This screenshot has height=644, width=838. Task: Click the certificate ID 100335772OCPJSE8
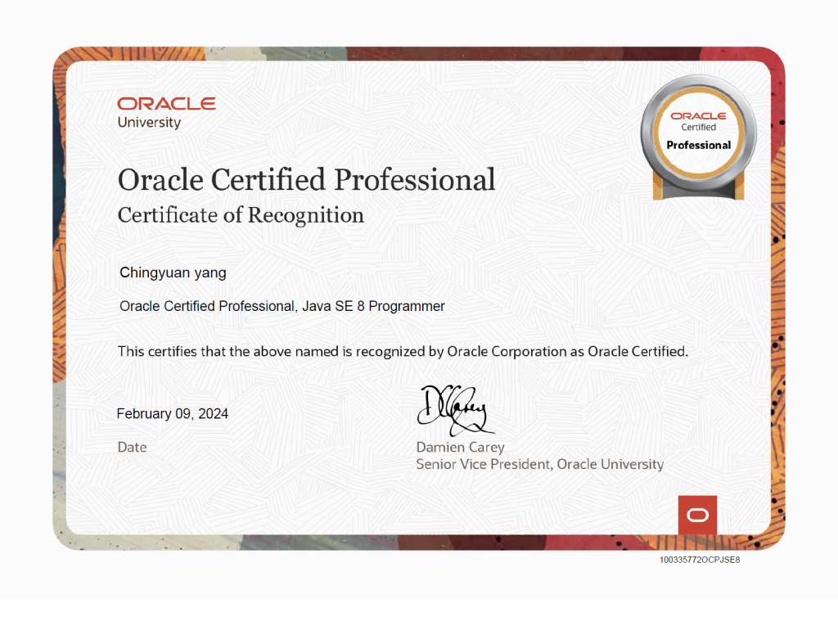click(x=700, y=560)
